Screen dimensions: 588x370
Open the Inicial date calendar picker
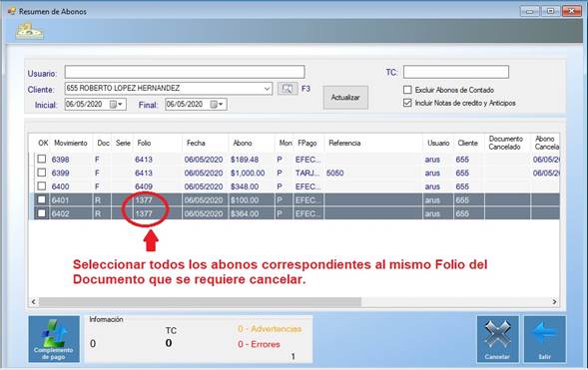pos(116,105)
